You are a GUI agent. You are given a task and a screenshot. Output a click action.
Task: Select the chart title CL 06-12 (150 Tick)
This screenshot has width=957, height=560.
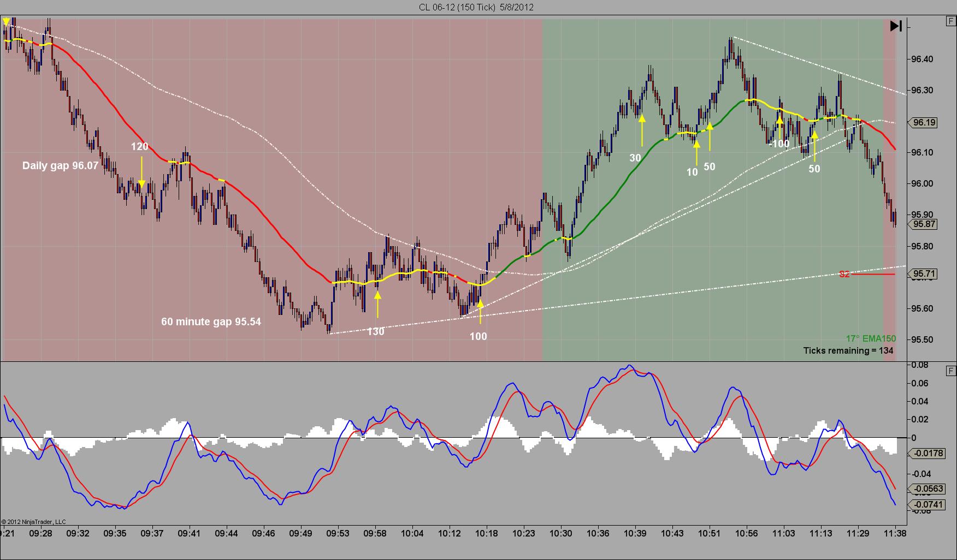(476, 7)
